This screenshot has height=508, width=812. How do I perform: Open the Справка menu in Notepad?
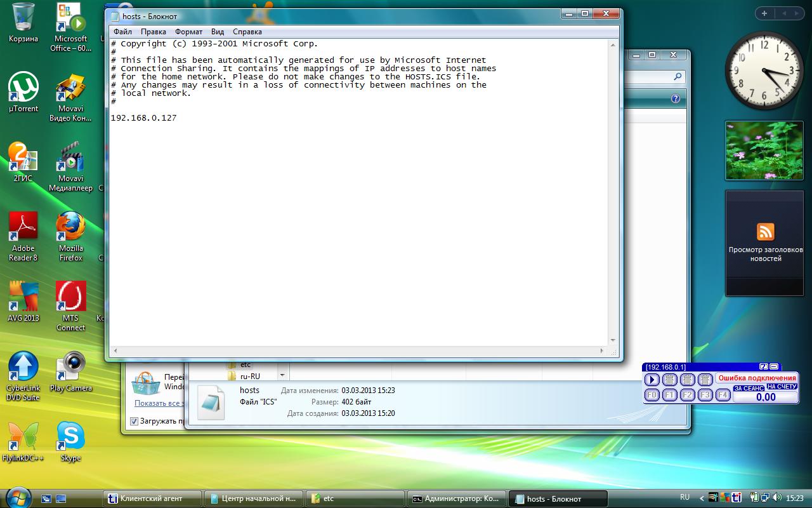(x=247, y=32)
